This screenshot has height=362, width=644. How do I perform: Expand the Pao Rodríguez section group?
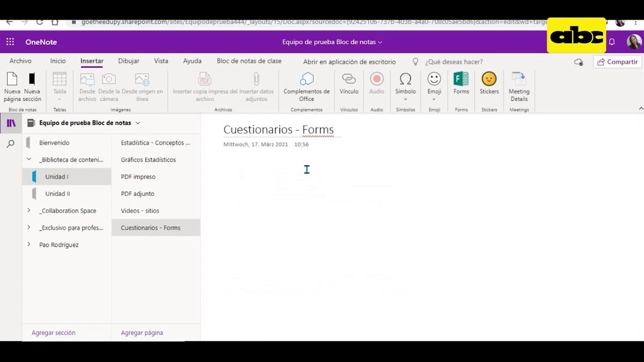(29, 244)
